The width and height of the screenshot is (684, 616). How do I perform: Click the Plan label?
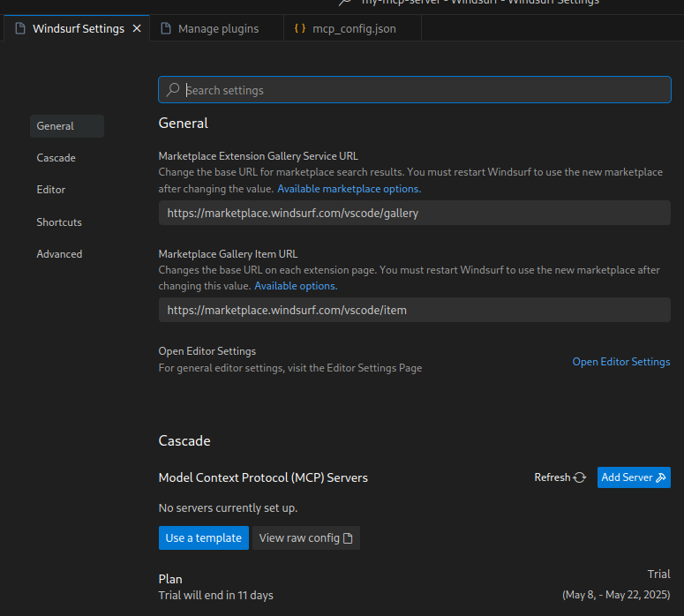click(170, 579)
